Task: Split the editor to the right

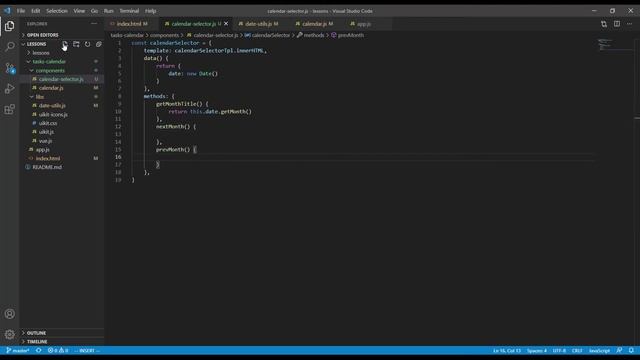Action: pyautogui.click(x=617, y=24)
